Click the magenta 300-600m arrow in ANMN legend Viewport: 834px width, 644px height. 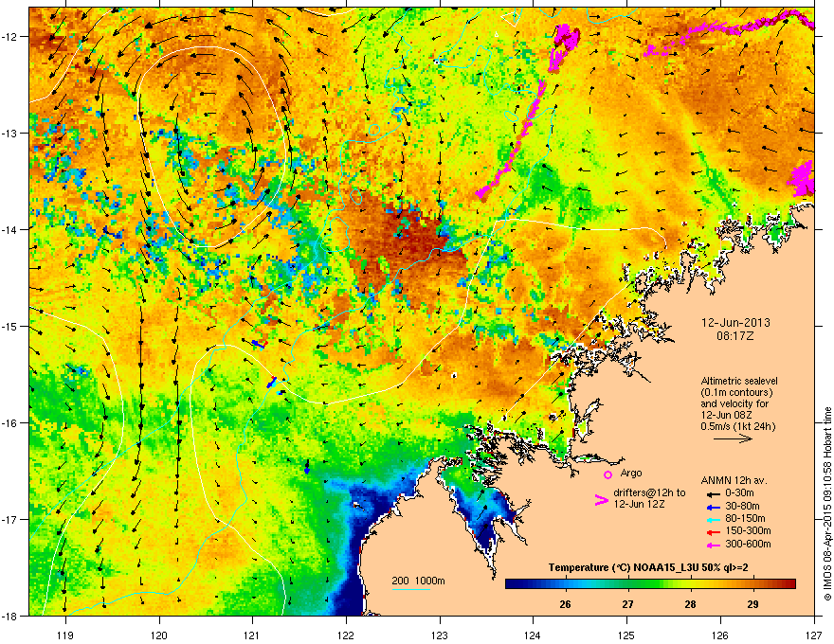coord(714,546)
